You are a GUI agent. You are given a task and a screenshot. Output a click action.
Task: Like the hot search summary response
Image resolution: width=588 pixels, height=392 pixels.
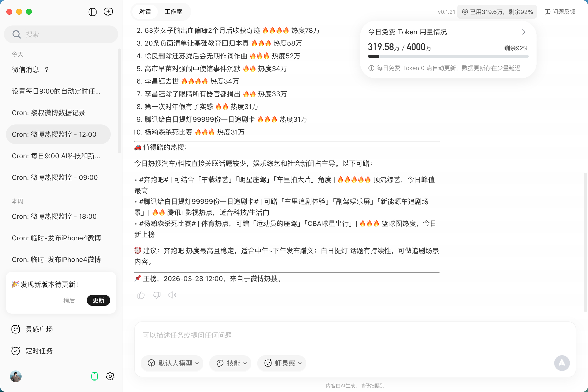point(141,295)
